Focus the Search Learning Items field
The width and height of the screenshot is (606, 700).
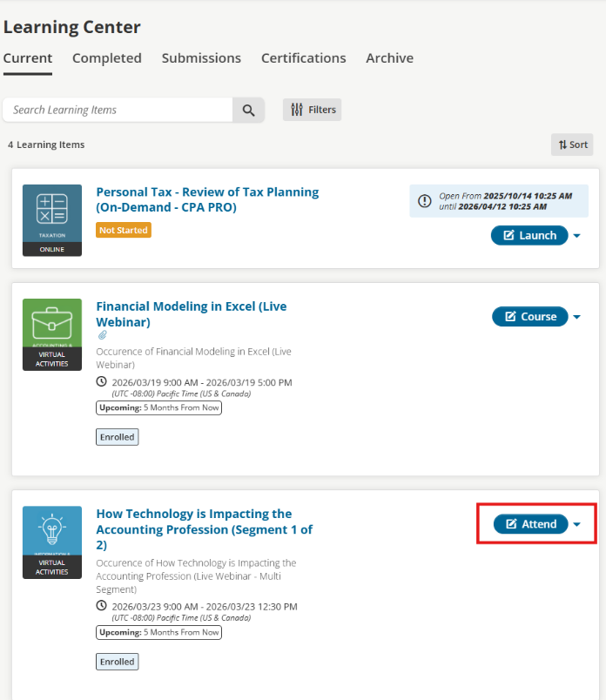point(118,110)
